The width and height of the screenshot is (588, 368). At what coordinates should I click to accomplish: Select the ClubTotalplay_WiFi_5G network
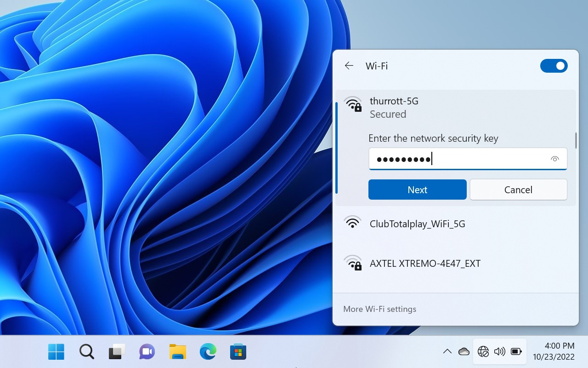[417, 224]
